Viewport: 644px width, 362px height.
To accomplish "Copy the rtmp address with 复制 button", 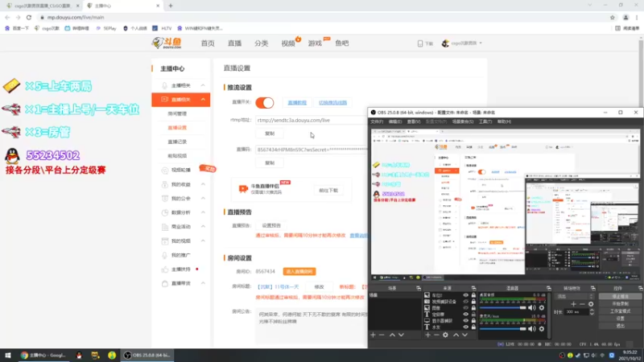I will pyautogui.click(x=270, y=134).
